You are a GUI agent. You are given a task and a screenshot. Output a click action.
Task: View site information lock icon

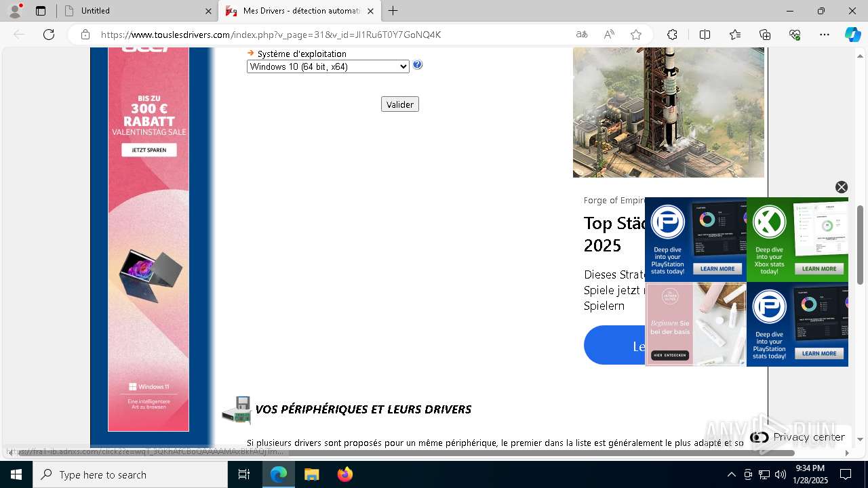85,35
